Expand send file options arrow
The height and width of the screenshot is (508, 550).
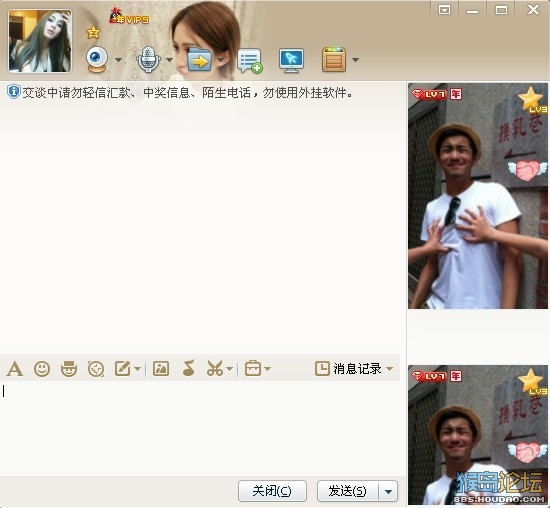click(221, 60)
